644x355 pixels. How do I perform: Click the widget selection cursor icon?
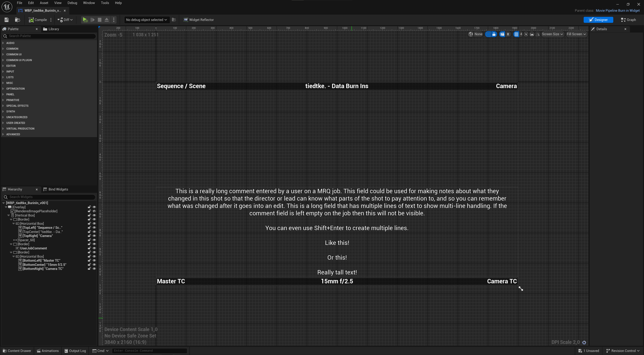526,34
